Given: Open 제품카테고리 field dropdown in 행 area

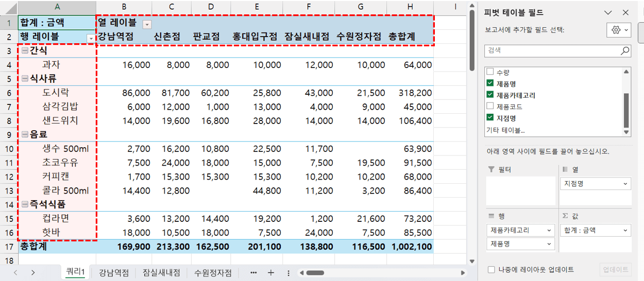Looking at the screenshot, I should pos(549,230).
